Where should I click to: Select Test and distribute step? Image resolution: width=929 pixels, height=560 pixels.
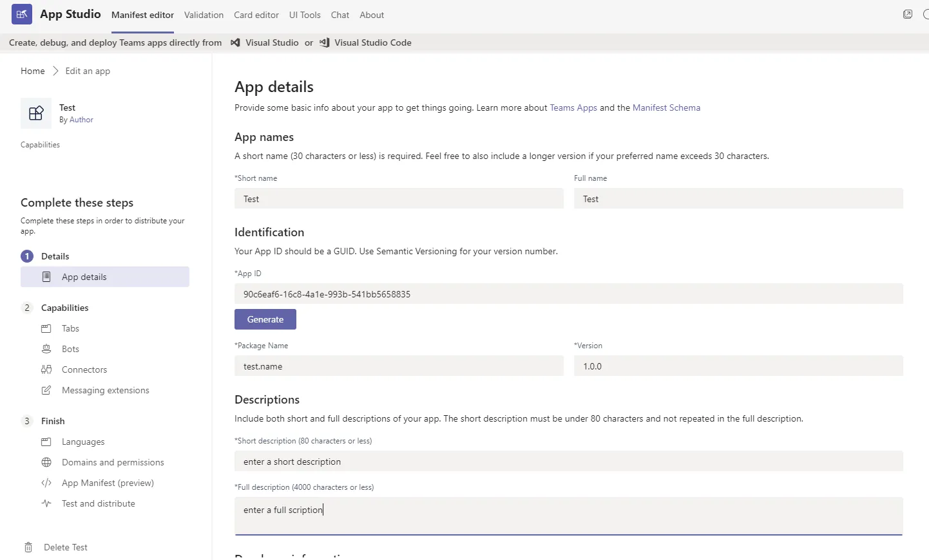point(99,504)
